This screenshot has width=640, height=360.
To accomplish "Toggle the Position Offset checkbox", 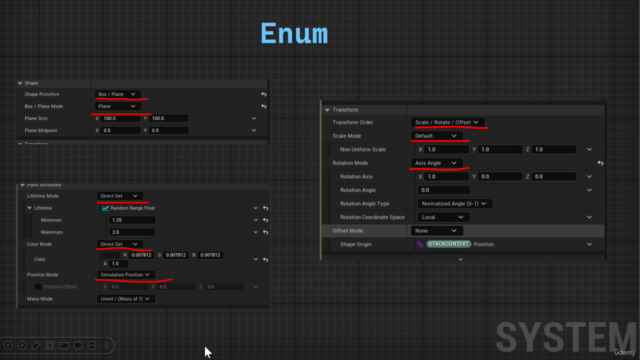I will point(38,287).
